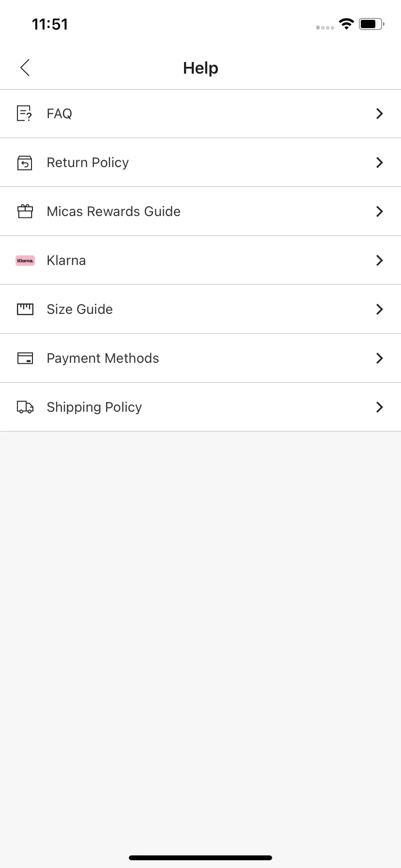Open the FAQ menu entry
Viewport: 401px width, 868px height.
tap(200, 114)
